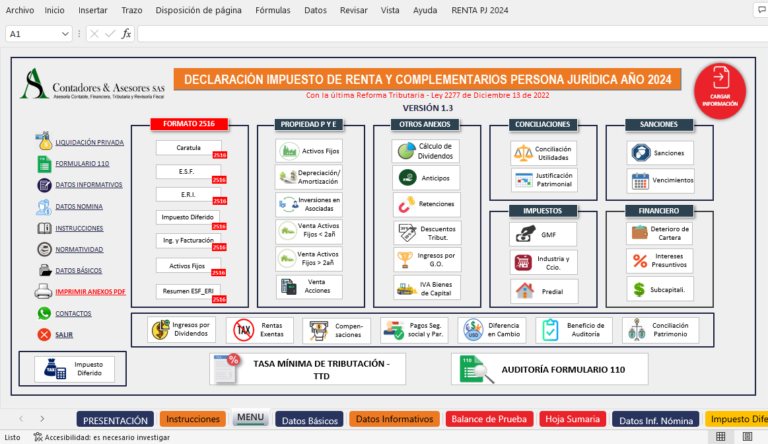This screenshot has width=768, height=444.
Task: Open the RENTA PJ 2024 ribbon tab
Action: (480, 10)
